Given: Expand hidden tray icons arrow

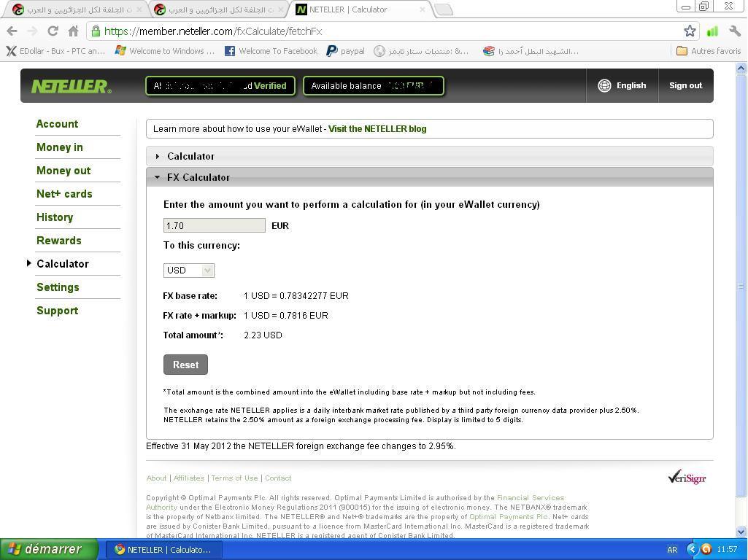Looking at the screenshot, I should pos(693,550).
